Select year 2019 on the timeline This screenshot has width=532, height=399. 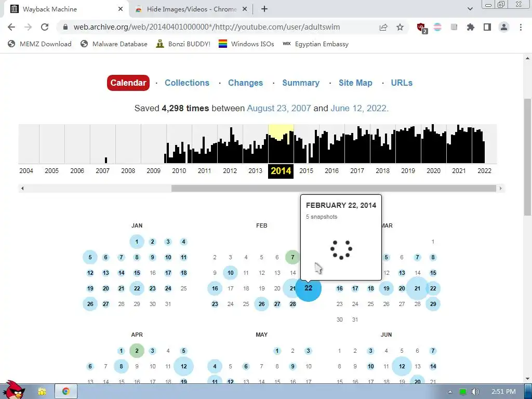pyautogui.click(x=408, y=170)
